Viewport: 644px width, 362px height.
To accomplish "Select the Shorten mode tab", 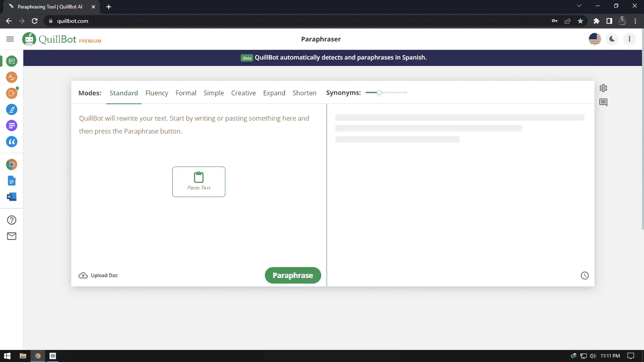I will 304,93.
